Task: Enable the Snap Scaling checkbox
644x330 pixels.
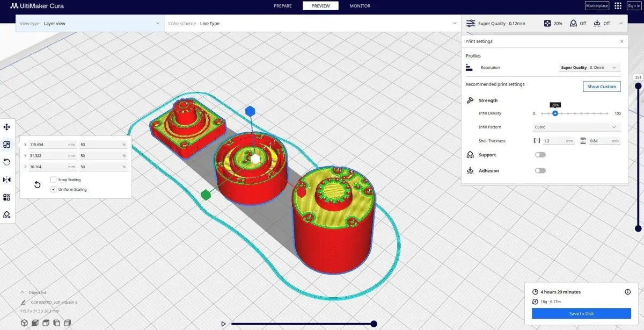Action: (x=53, y=180)
